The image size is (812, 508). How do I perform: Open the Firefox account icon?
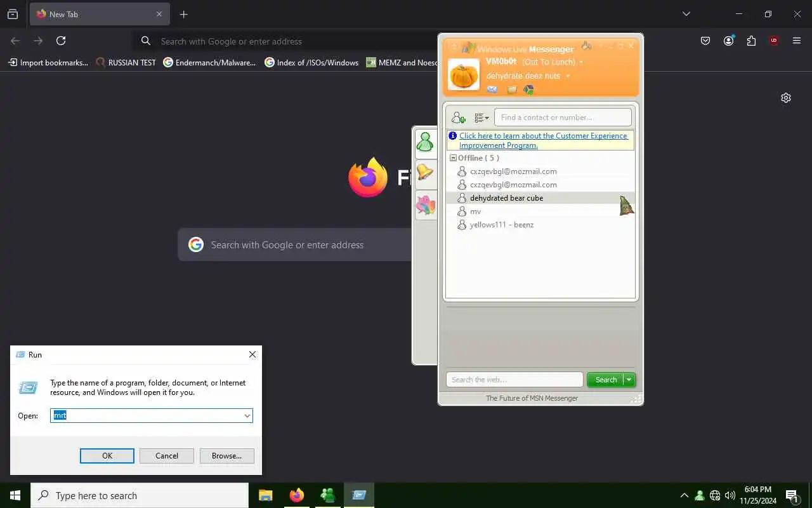(728, 41)
